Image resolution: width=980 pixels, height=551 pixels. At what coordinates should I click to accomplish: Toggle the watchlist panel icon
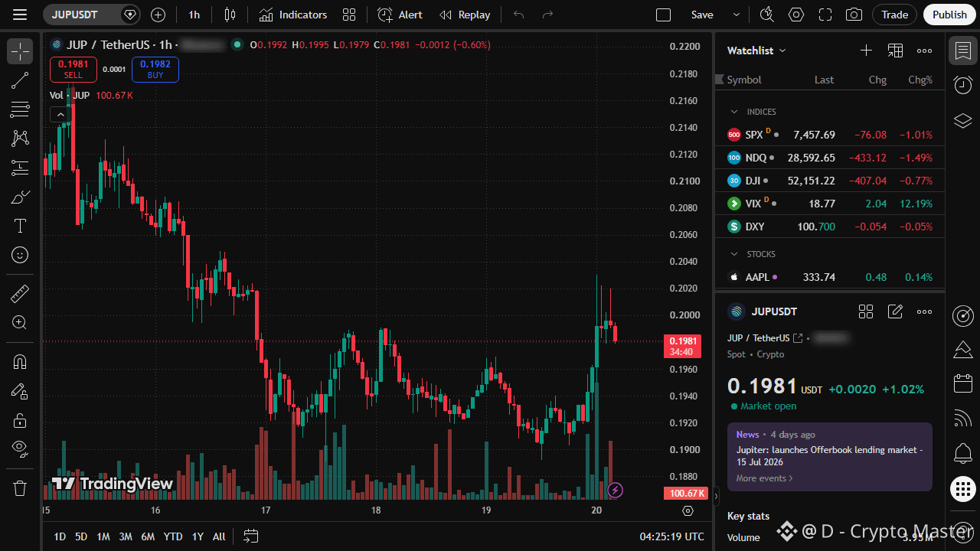pyautogui.click(x=963, y=51)
